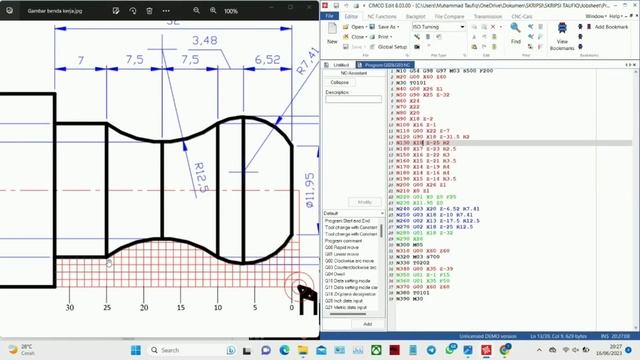
Task: Select 'Program Start and End' macro
Action: click(347, 221)
